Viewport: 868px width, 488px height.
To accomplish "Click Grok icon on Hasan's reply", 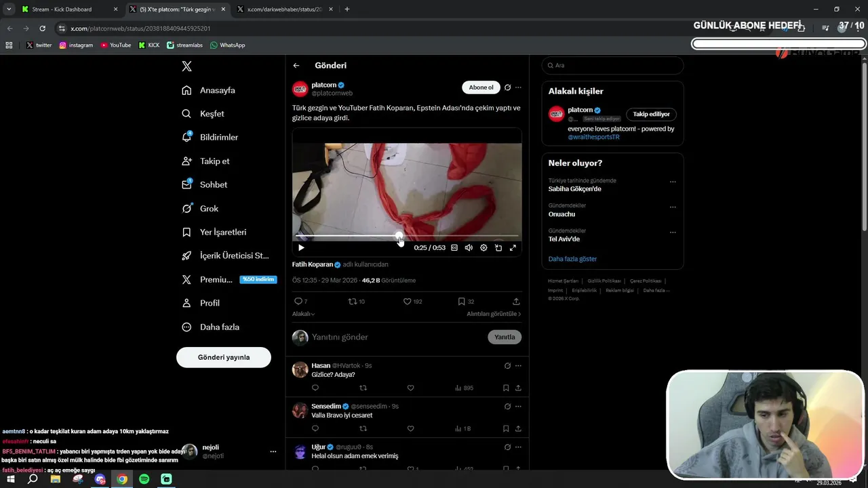I will click(507, 366).
